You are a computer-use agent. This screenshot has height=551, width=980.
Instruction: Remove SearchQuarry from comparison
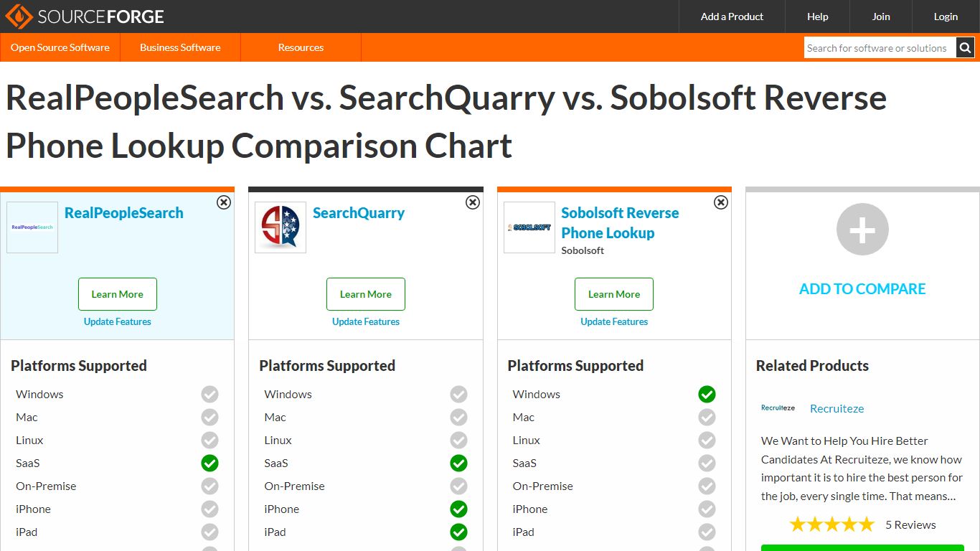click(x=473, y=202)
